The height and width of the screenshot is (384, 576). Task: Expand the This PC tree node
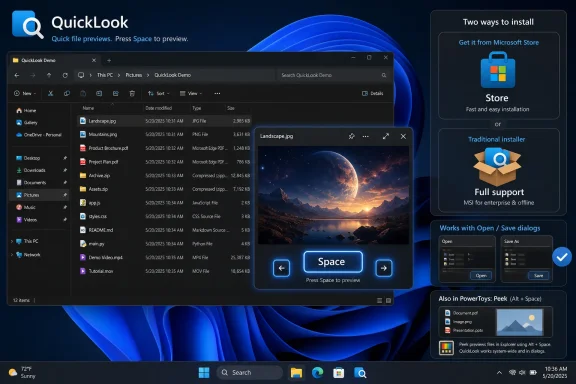pos(12,241)
